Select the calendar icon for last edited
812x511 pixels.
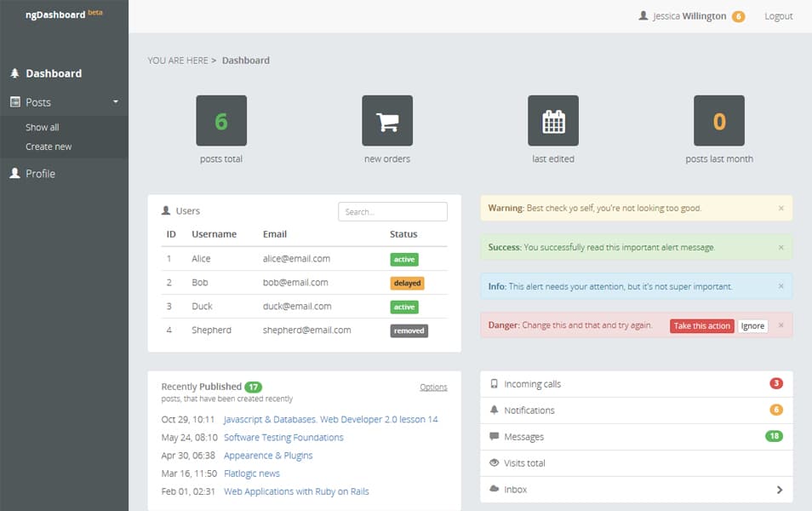pyautogui.click(x=553, y=120)
